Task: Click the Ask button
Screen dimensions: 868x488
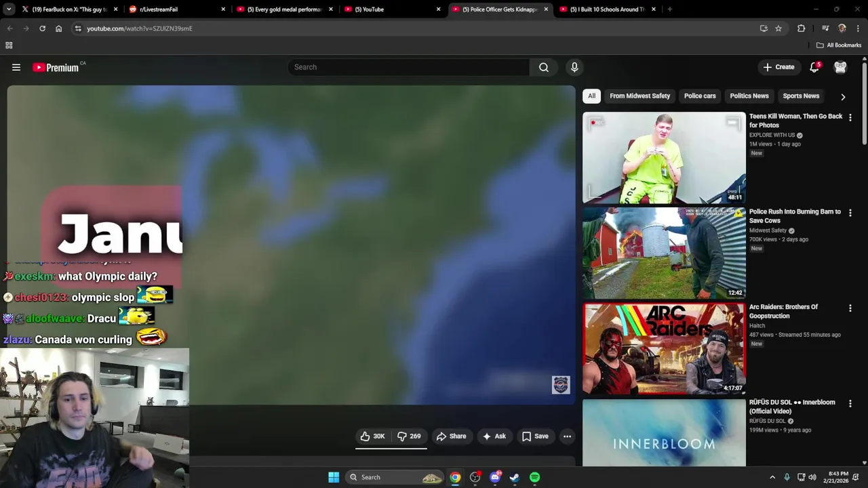Action: (x=494, y=436)
